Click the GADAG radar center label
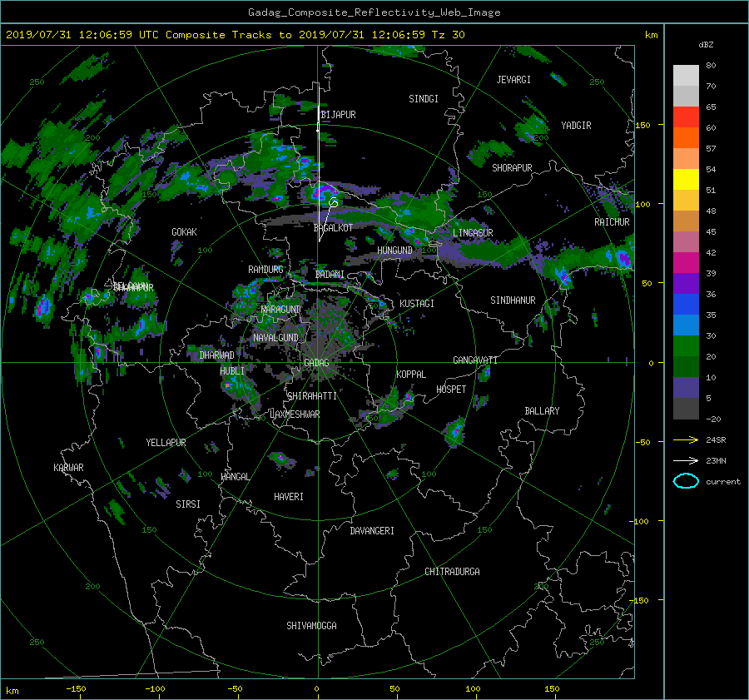Viewport: 749px width, 700px height. [x=316, y=363]
